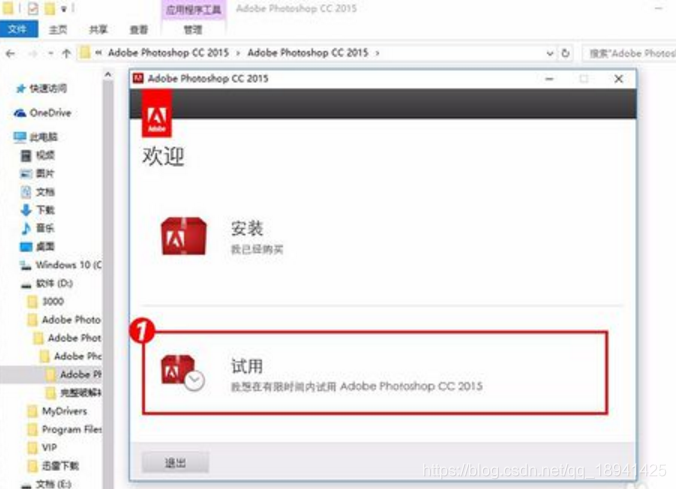Choose the 安装 install option
Image resolution: width=676 pixels, height=489 pixels.
click(257, 237)
